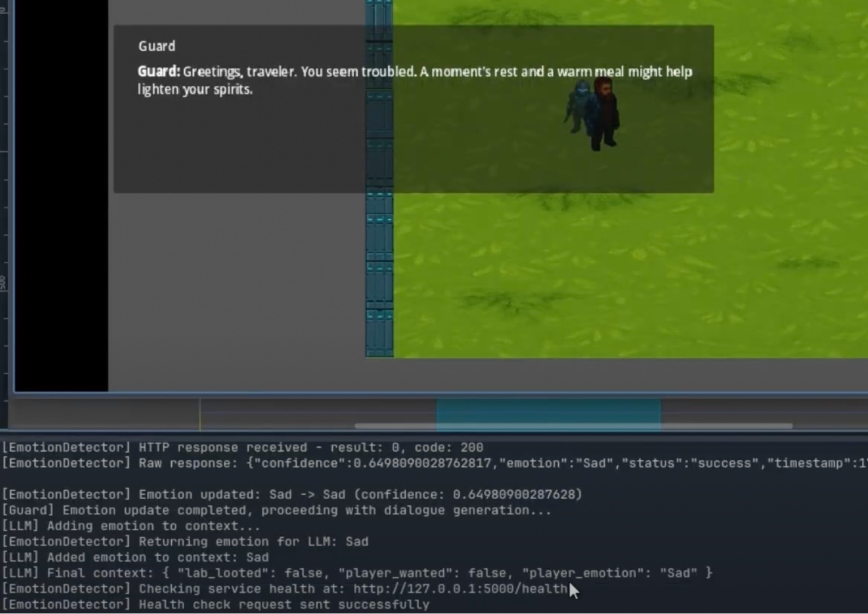
Task: Click log line 'HTTP response received - result: 0, code: 200'
Action: [x=242, y=448]
